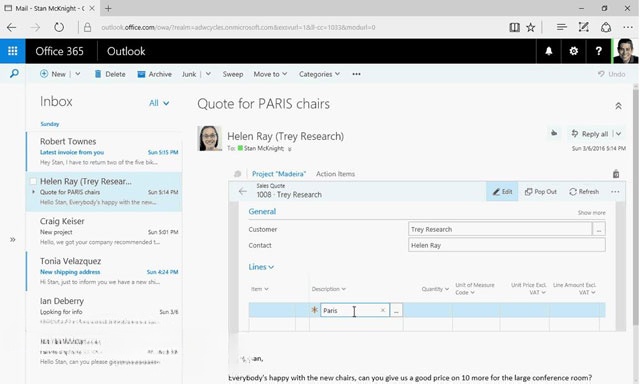The width and height of the screenshot is (640, 384).
Task: Click the pin icon on add-in bar
Action: point(616,174)
